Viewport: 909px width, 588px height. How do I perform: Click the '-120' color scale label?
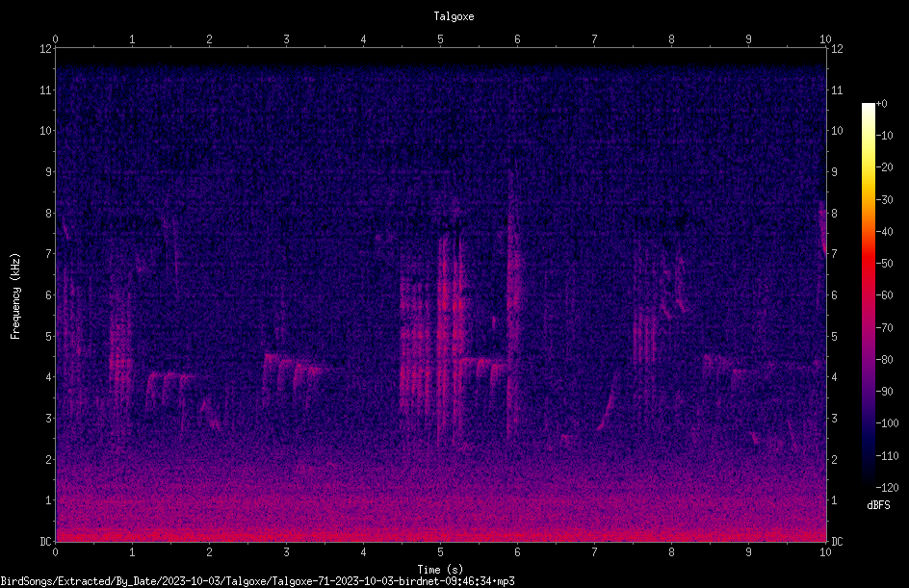click(887, 488)
